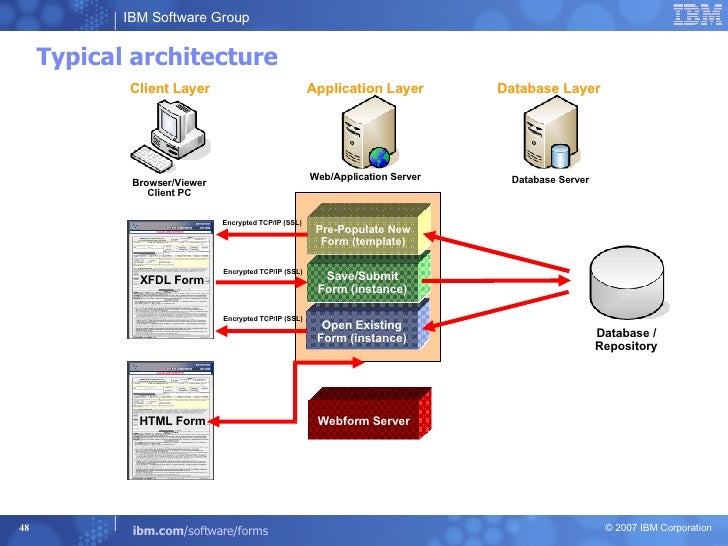
Task: Click the Web/Application Server tower icon
Action: [x=370, y=133]
